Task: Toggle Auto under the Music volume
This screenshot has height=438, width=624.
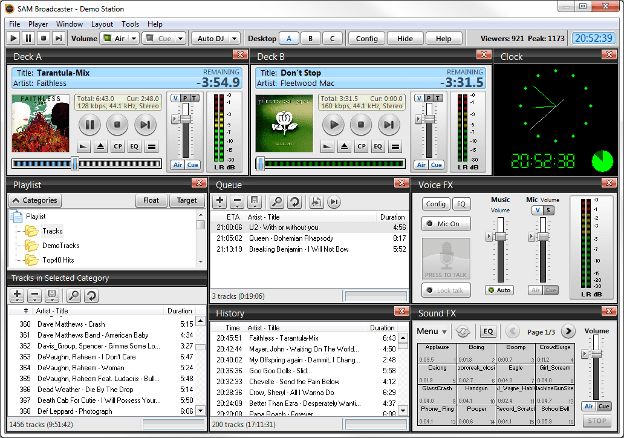Action: click(x=499, y=290)
